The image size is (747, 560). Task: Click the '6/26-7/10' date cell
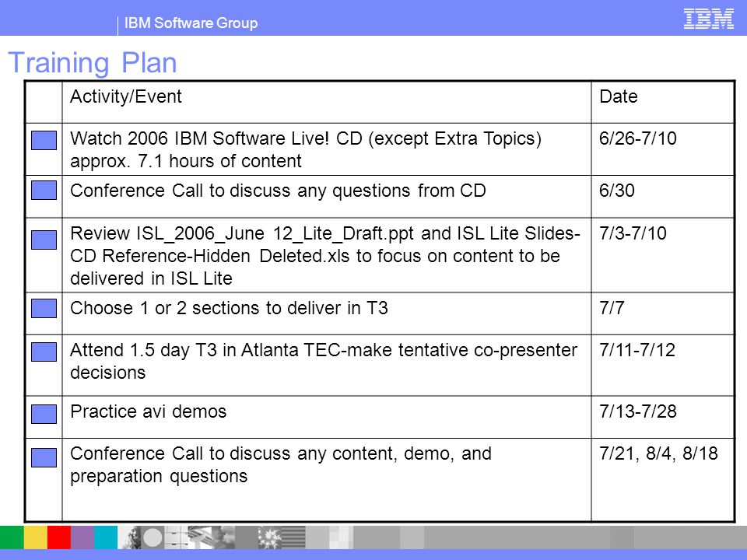point(663,149)
